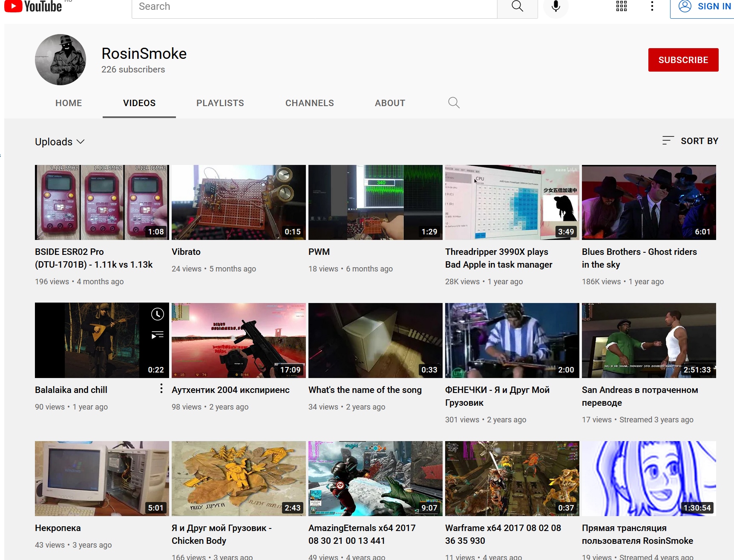Click '196 views • 4 months ago' text
The height and width of the screenshot is (560, 734).
pos(79,282)
